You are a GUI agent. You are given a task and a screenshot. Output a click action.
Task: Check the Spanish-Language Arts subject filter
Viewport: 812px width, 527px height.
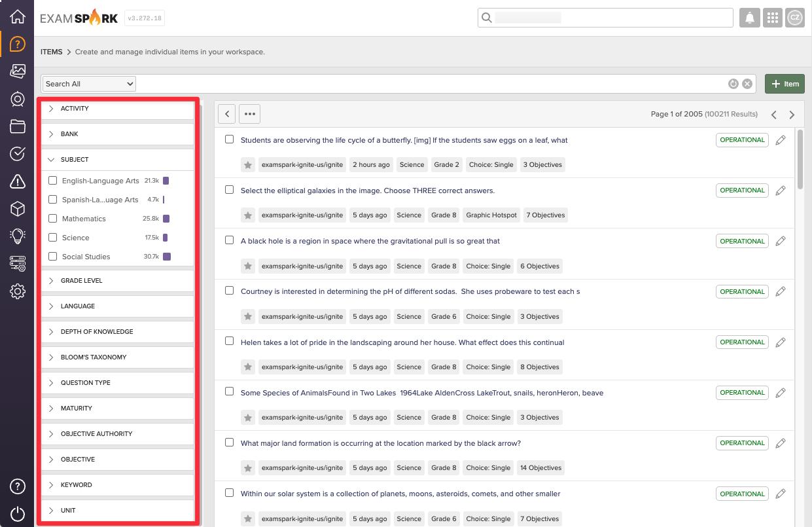click(53, 200)
